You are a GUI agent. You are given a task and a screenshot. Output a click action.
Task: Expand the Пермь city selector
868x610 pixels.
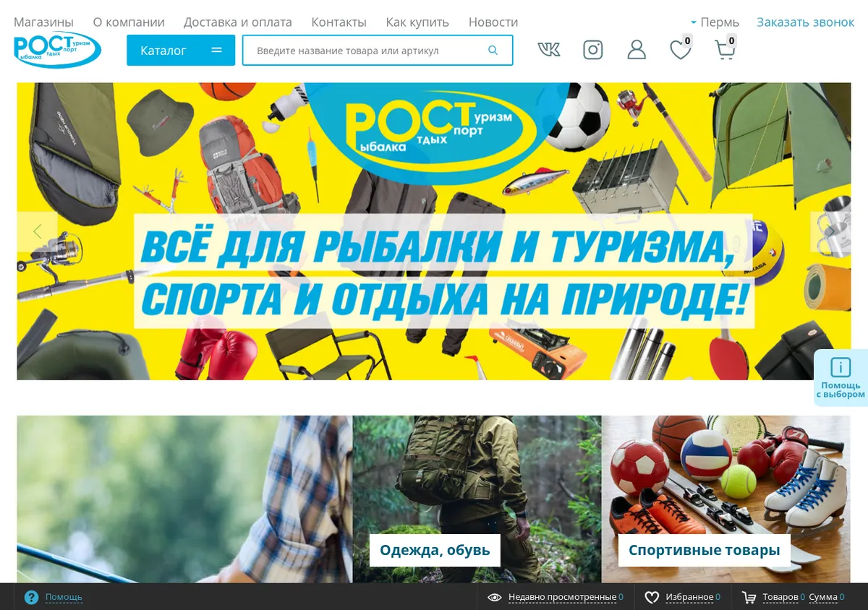coord(715,22)
